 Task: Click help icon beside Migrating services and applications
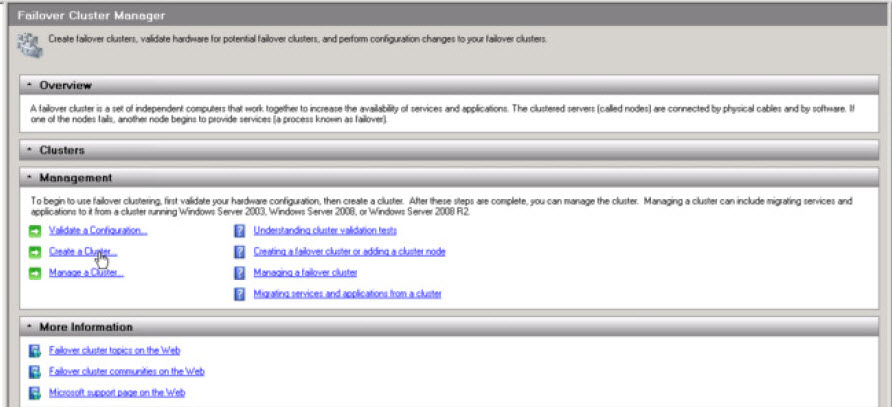pos(240,294)
